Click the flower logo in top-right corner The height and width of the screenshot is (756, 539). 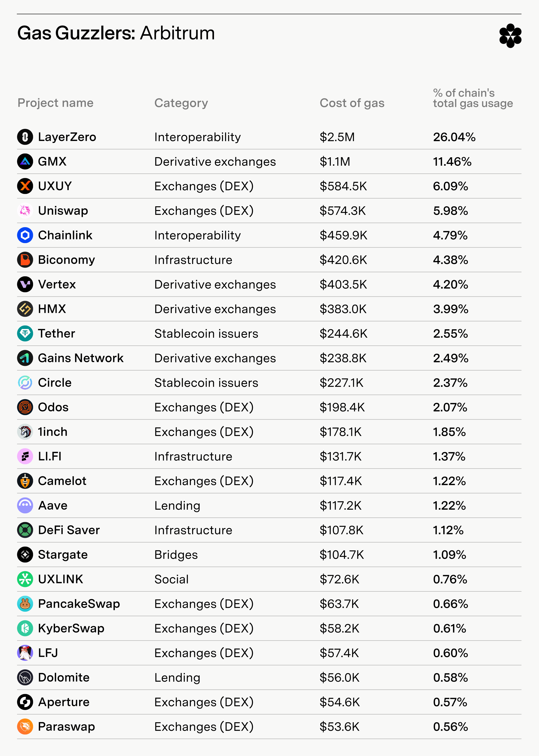click(510, 35)
